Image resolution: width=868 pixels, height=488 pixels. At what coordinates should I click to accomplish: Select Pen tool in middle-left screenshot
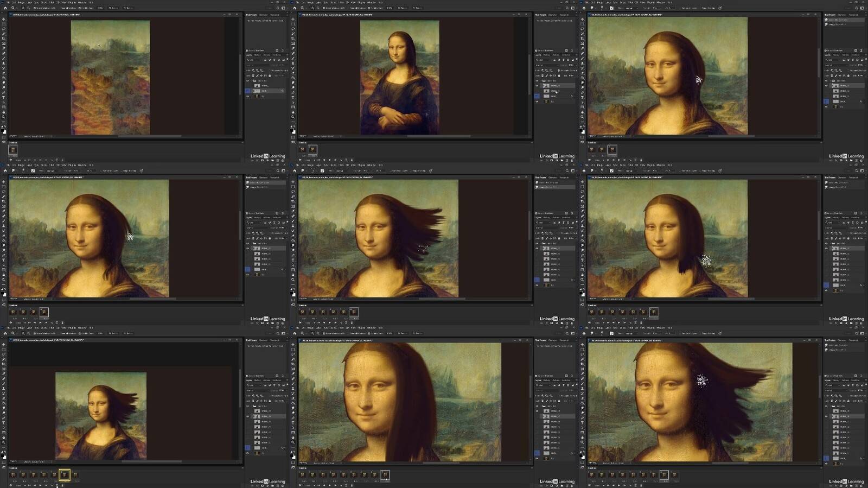(4, 256)
